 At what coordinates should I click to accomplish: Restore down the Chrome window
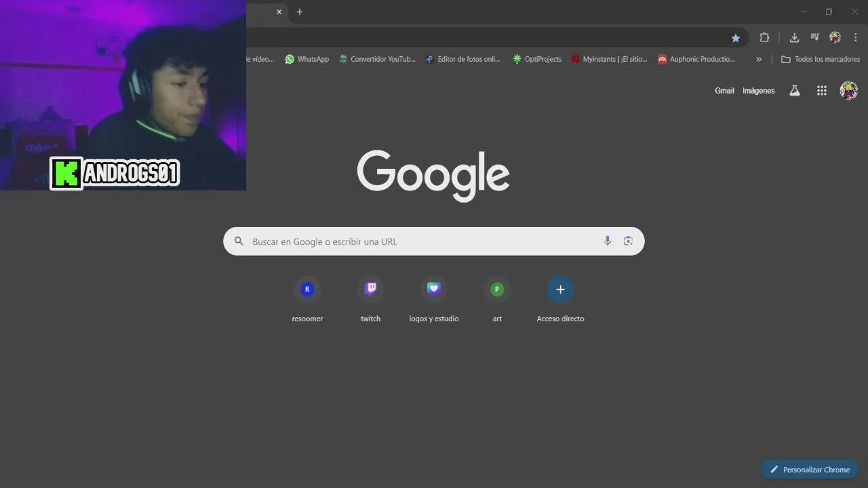[829, 12]
